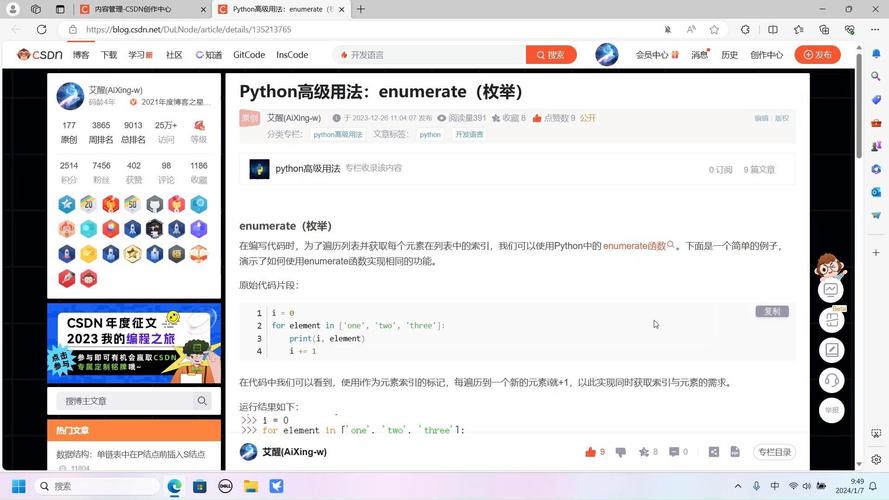Screen dimensions: 889x500
Task: Open the Edge profile avatar icon
Action: coord(12,9)
